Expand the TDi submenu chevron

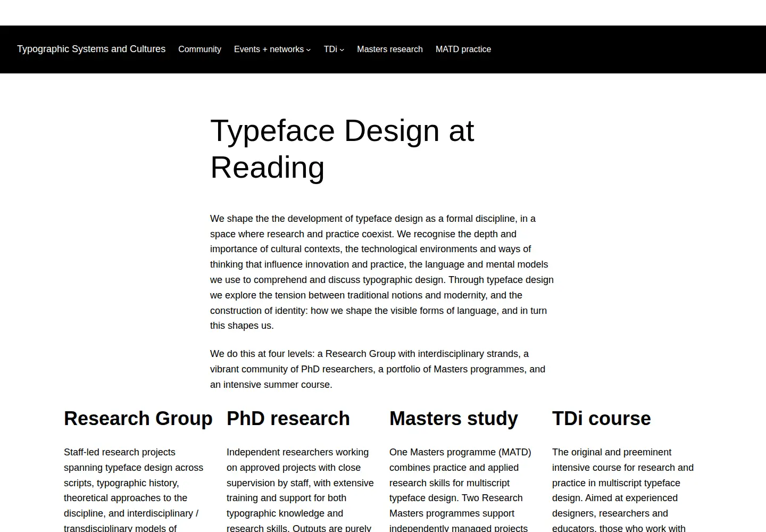pos(342,50)
